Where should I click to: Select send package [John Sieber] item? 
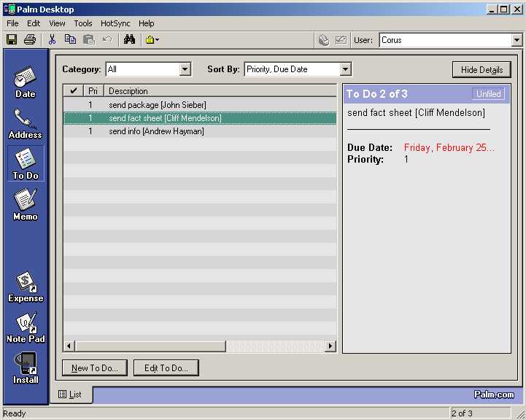pyautogui.click(x=200, y=105)
